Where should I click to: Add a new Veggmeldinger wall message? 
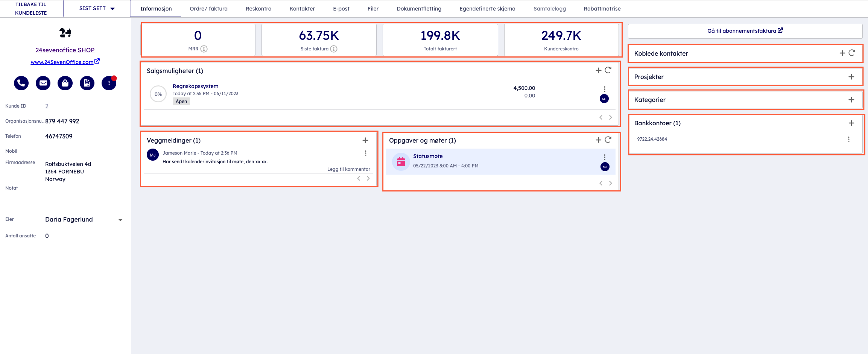[365, 140]
